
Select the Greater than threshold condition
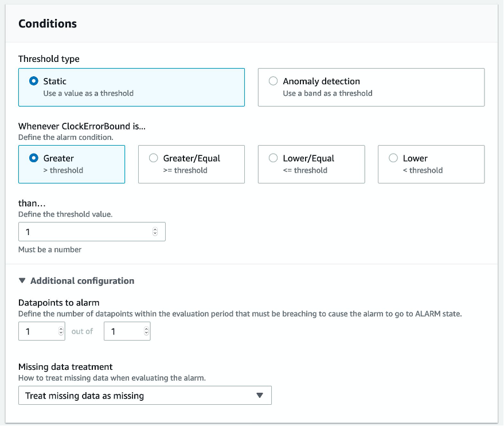34,158
